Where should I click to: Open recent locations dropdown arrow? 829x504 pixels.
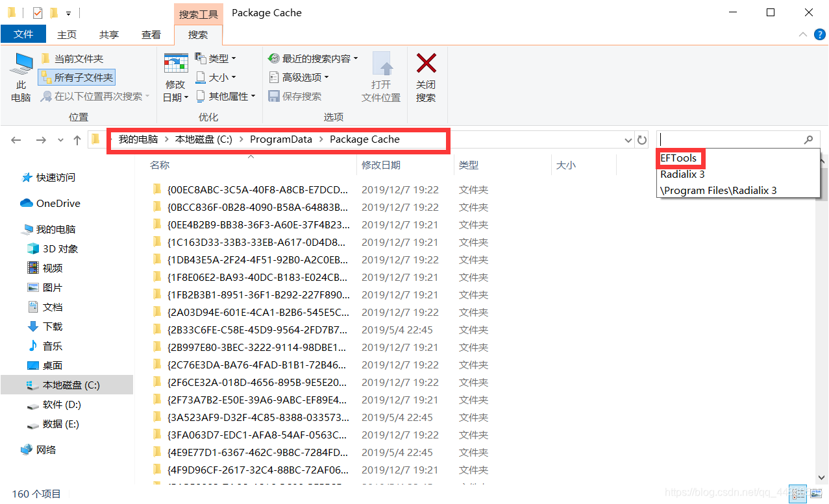pyautogui.click(x=60, y=140)
